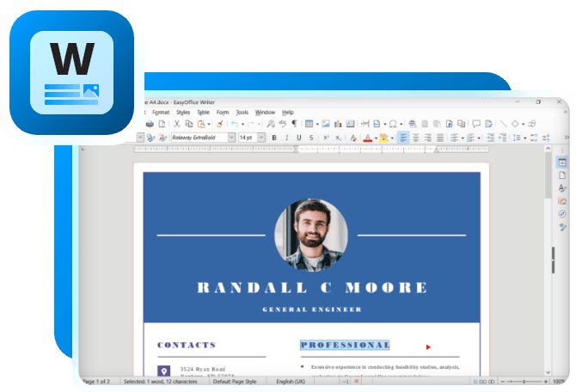Image resolution: width=576 pixels, height=392 pixels.
Task: Expand the Raleway ExtraBold font name dropdown
Action: pos(231,138)
